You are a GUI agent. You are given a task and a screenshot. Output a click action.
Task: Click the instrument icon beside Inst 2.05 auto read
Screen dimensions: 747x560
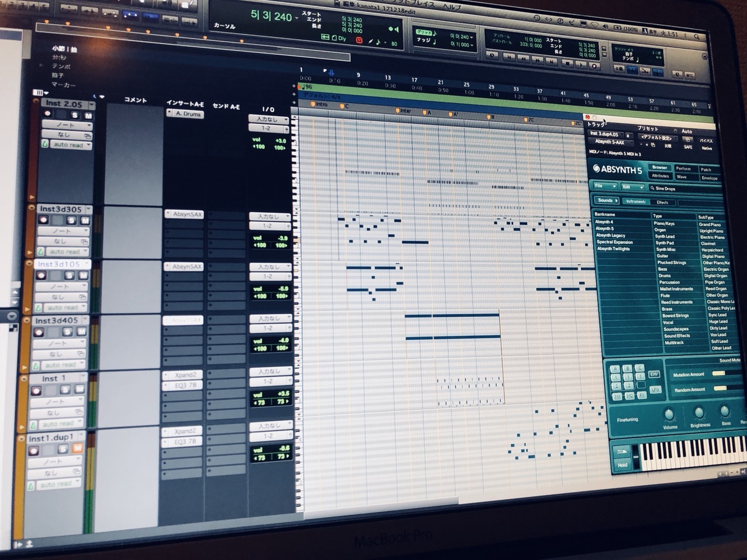point(45,144)
